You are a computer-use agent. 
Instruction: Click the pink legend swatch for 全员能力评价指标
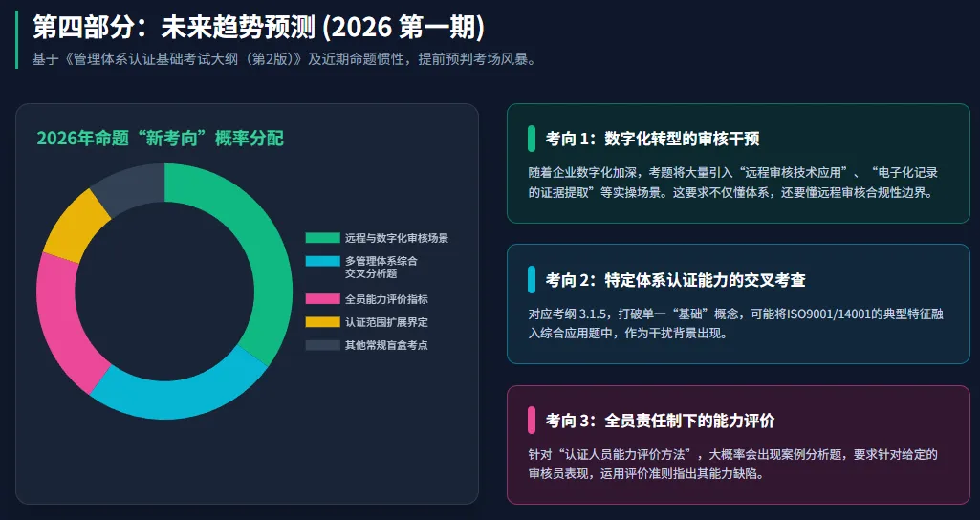click(x=322, y=299)
